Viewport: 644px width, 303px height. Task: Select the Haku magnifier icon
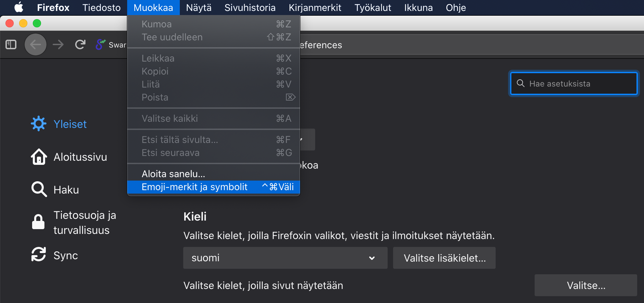click(39, 189)
